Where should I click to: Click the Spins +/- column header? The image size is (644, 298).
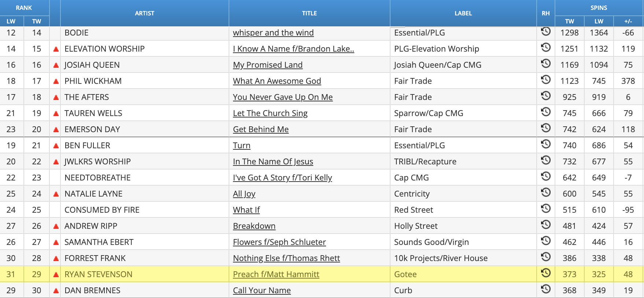pyautogui.click(x=628, y=21)
